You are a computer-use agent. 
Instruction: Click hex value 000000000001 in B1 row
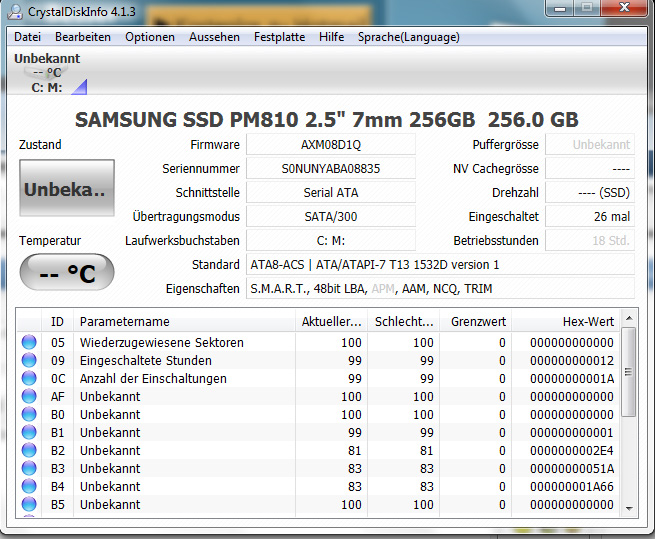tap(571, 432)
